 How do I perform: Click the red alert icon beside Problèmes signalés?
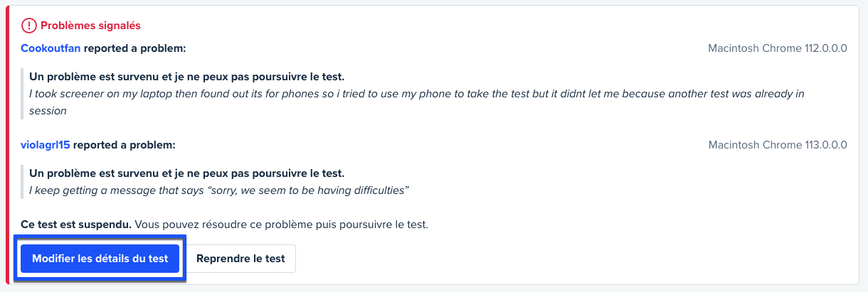coord(28,26)
